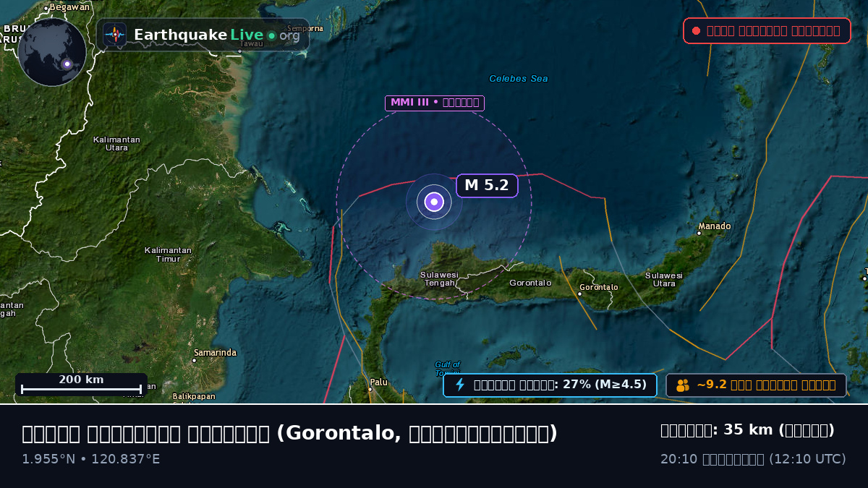Click the Samarinda city marker
868x488 pixels.
coord(195,360)
